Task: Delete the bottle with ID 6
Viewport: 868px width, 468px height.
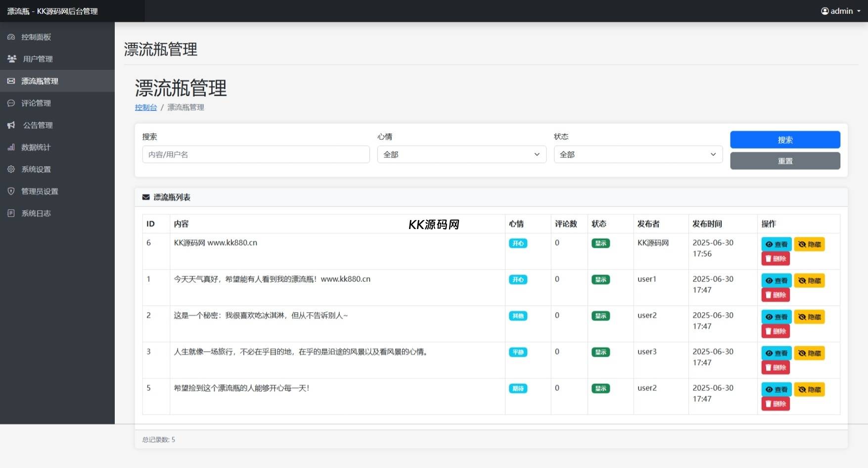Action: pyautogui.click(x=776, y=259)
